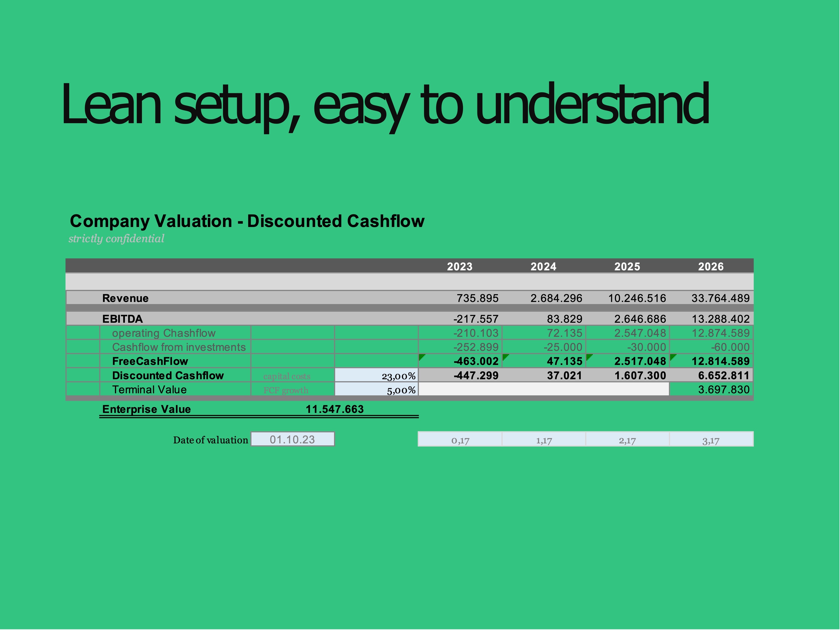
Task: Click the 'strictly confidential' subtitle
Action: [116, 239]
